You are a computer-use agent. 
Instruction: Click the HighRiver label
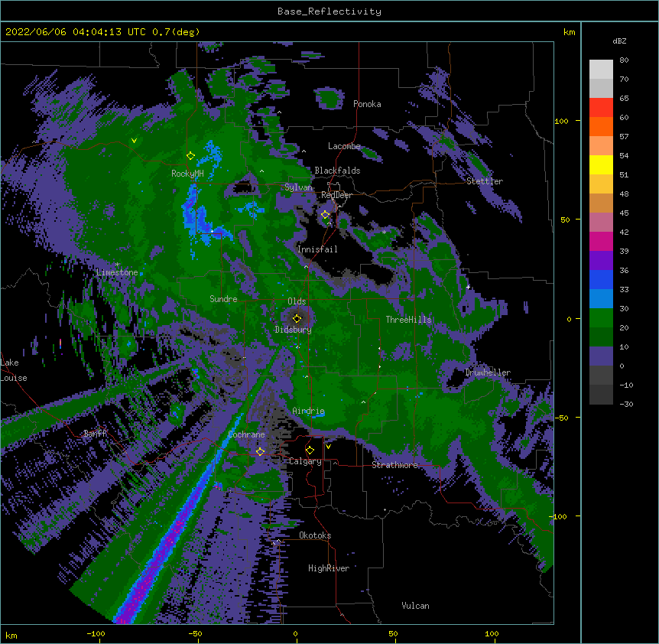click(x=329, y=568)
